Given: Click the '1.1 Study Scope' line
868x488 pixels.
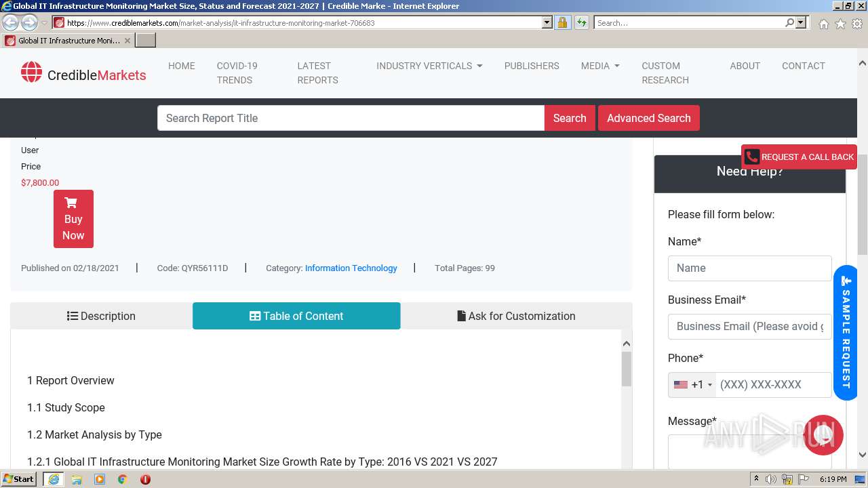Looking at the screenshot, I should pos(66,407).
